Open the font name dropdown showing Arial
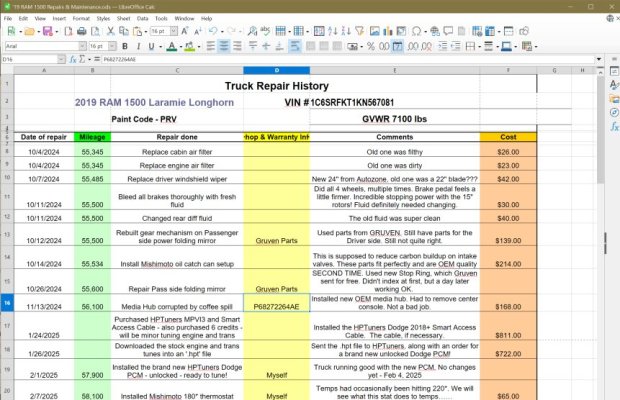The image size is (620, 400). click(x=82, y=46)
